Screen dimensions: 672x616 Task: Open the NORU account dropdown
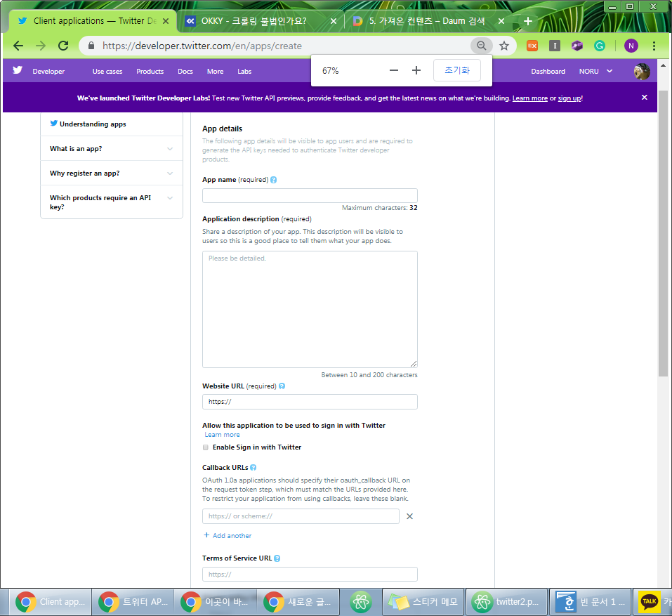click(595, 72)
